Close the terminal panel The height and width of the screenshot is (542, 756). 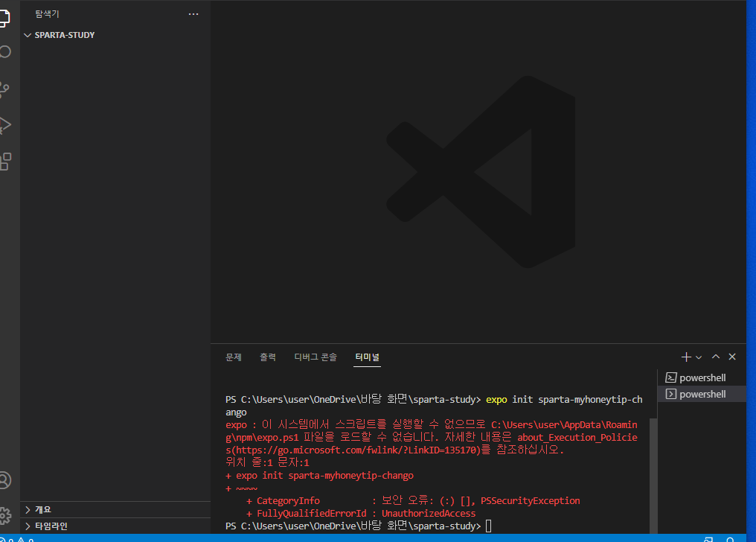732,357
